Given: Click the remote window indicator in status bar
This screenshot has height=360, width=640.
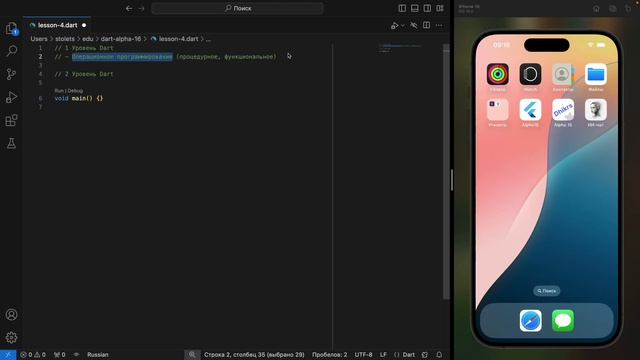Looking at the screenshot, I should click(x=8, y=355).
